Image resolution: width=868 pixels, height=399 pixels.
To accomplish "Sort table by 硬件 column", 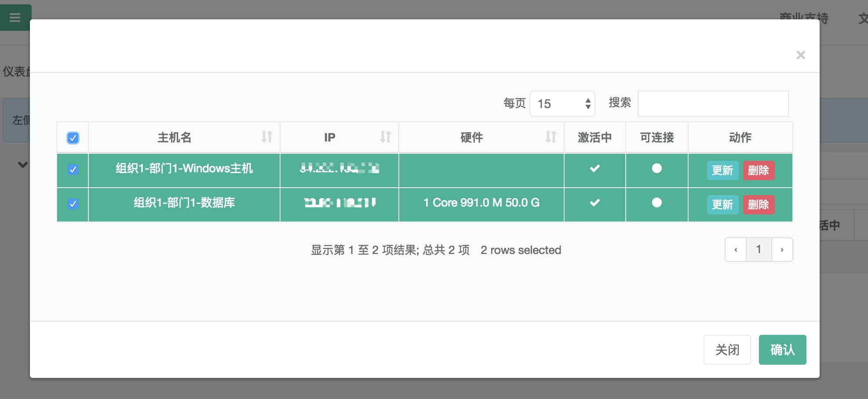I will tap(551, 137).
